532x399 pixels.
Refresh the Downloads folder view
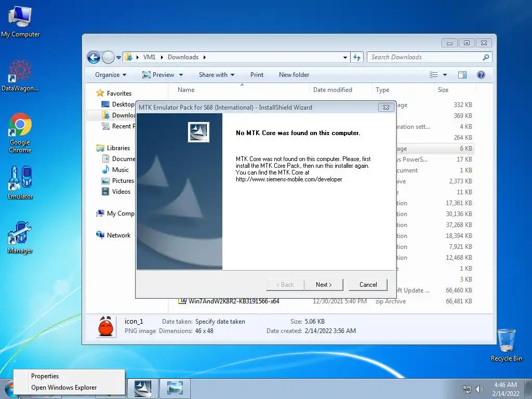[356, 57]
